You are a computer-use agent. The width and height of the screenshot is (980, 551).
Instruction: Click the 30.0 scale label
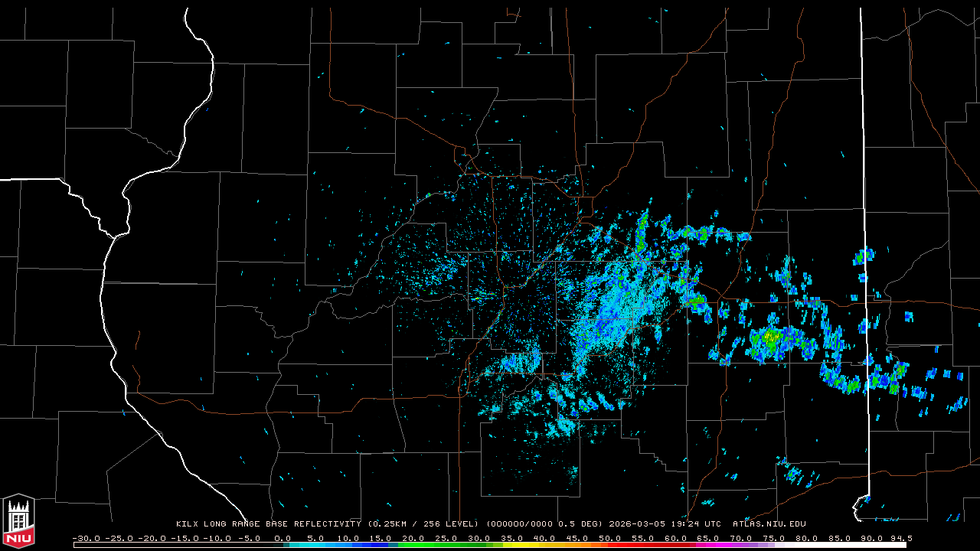(480, 539)
